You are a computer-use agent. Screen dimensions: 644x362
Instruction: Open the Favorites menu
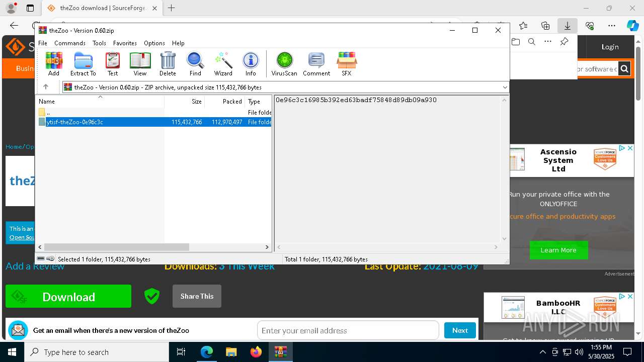[125, 43]
